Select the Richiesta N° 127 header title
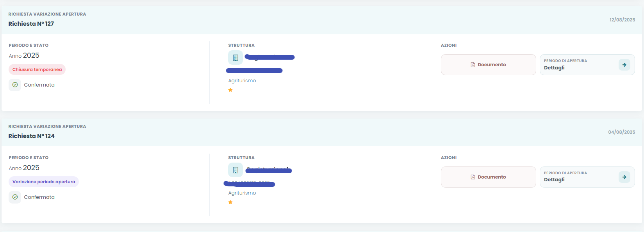Image resolution: width=644 pixels, height=232 pixels. point(31,24)
